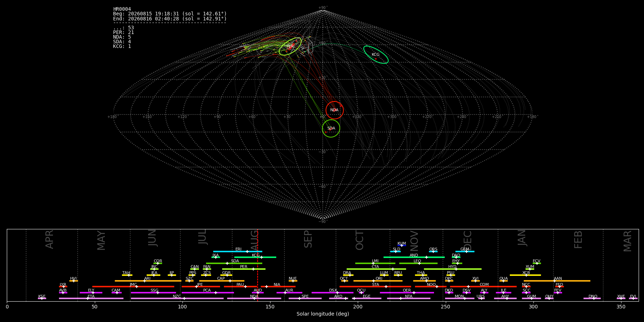Image resolution: width=644 pixels, height=322 pixels.
Task: Select the HR0004 station title text
Action: pyautogui.click(x=122, y=9)
